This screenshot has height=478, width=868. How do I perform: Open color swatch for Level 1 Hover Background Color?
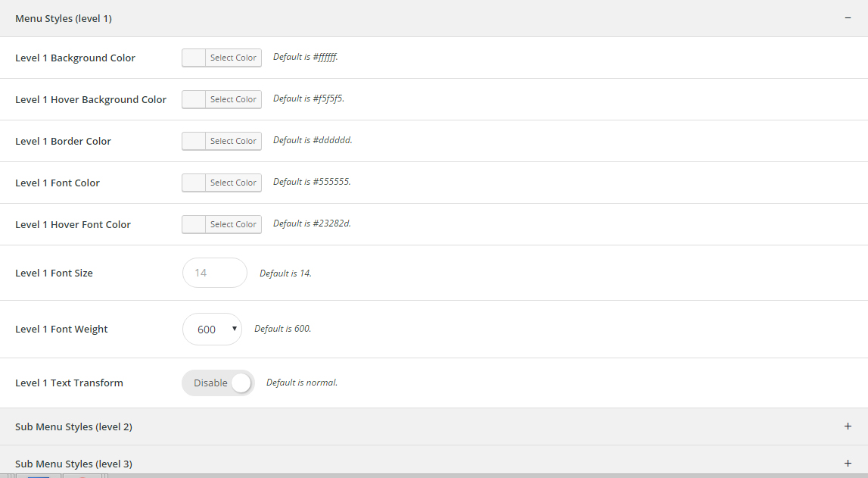(x=194, y=99)
